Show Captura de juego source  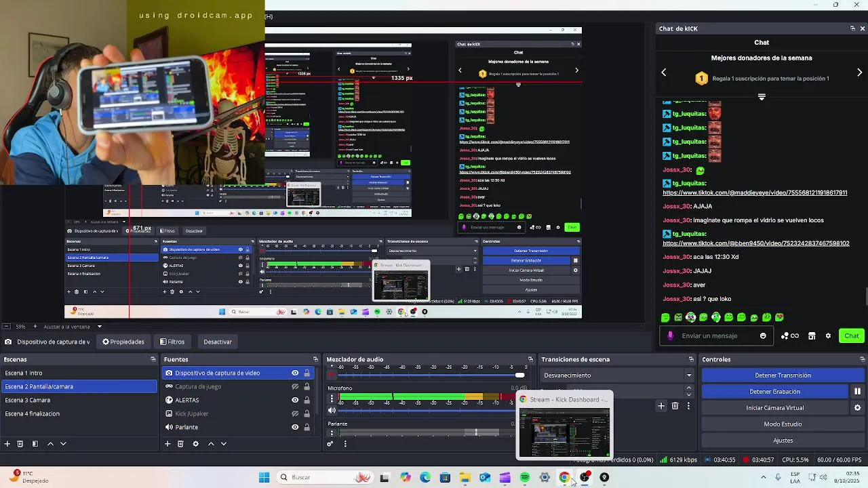295,386
